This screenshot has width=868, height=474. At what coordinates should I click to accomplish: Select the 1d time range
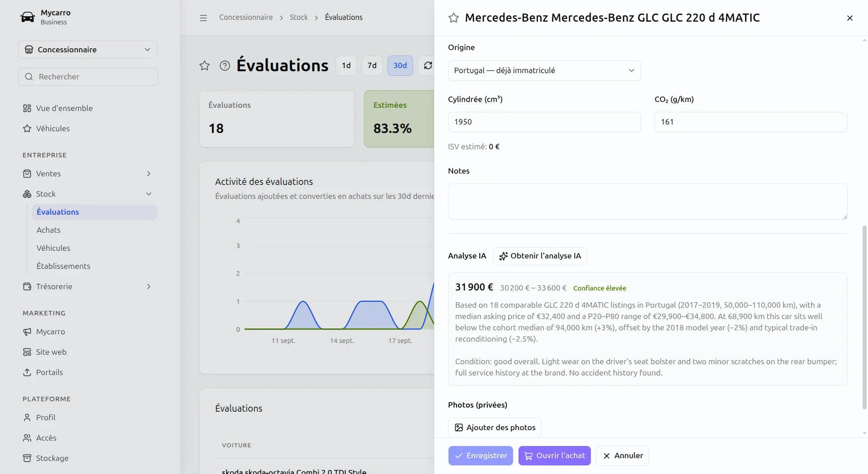pos(346,66)
